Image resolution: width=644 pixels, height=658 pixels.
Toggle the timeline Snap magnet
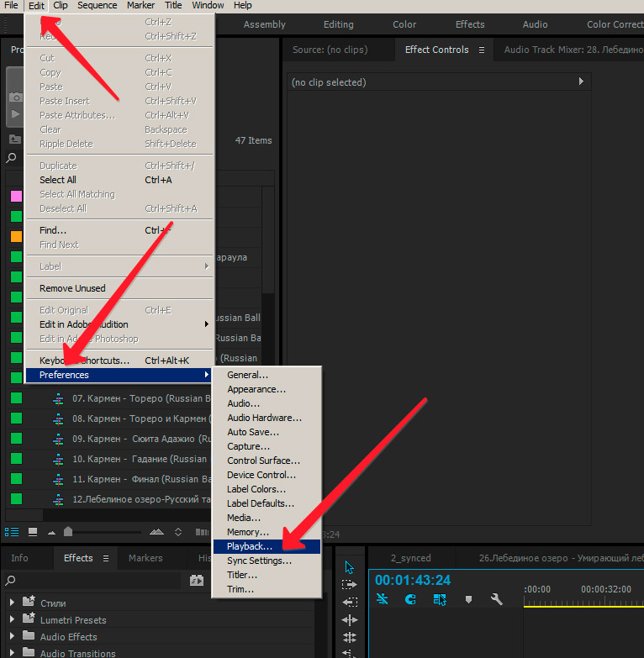tap(410, 599)
